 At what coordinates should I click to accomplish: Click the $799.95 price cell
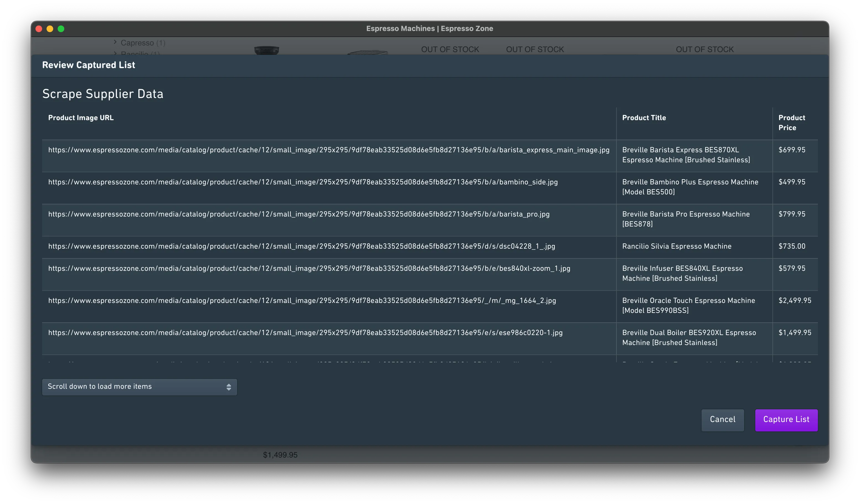(x=795, y=220)
